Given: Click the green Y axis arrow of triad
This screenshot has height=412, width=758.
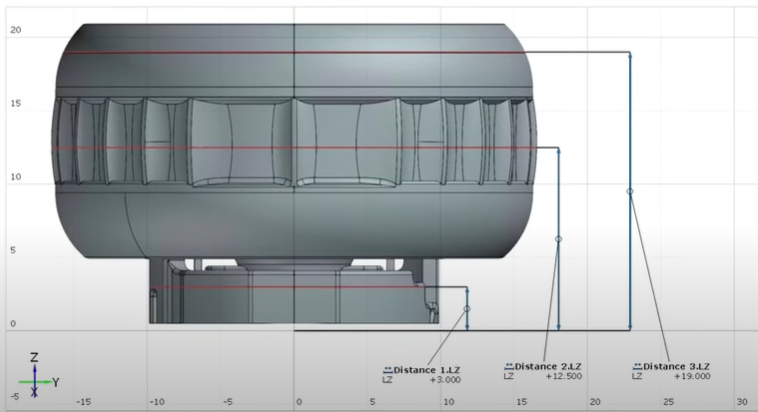Looking at the screenshot, I should (x=46, y=382).
